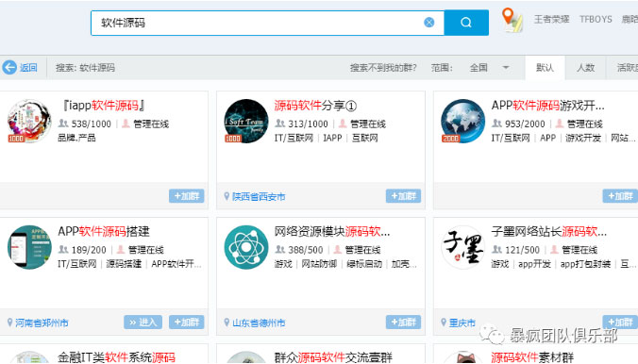Open the map location icon
This screenshot has width=638, height=364.
(x=512, y=20)
